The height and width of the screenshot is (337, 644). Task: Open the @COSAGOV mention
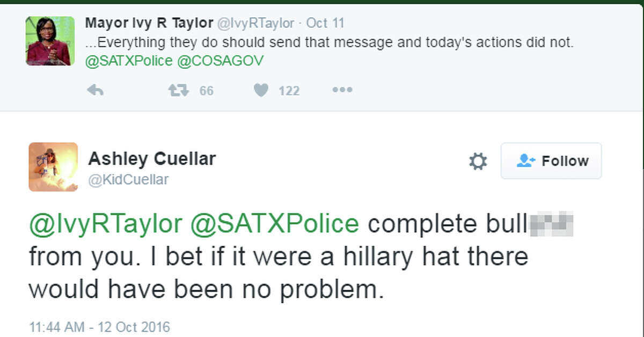220,61
